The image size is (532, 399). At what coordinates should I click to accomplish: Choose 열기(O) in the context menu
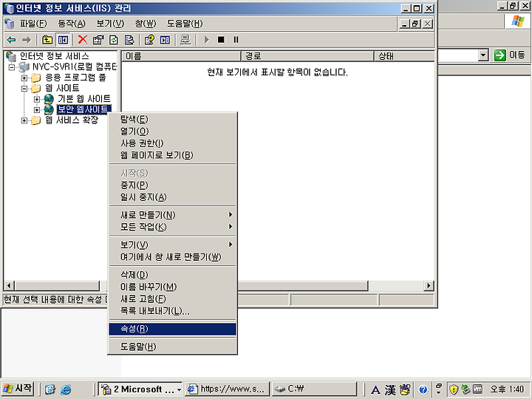click(x=172, y=131)
